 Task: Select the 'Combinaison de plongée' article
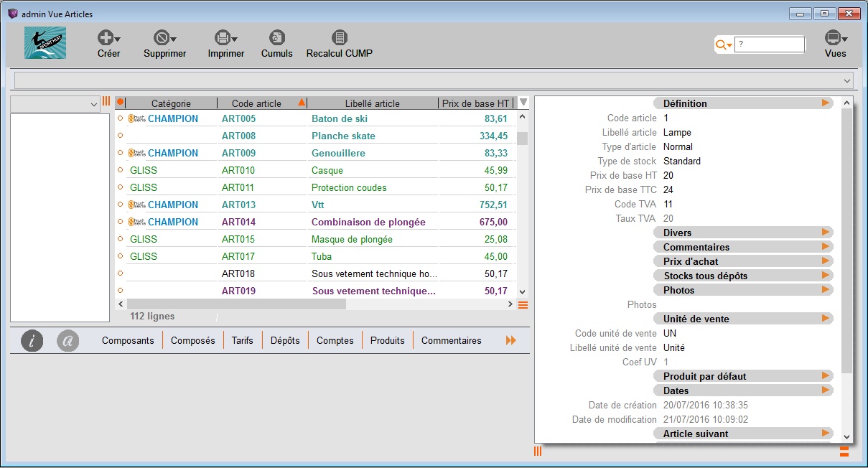click(x=368, y=222)
